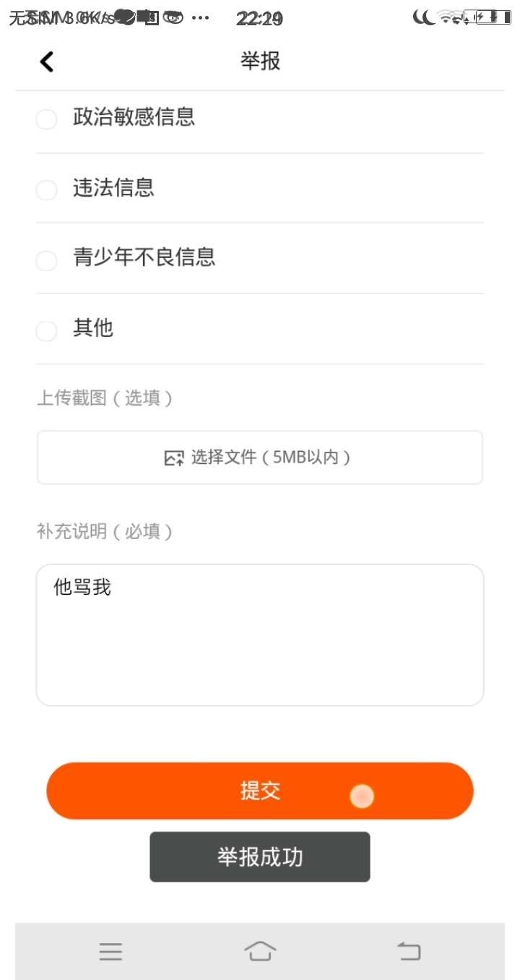Image resolution: width=520 pixels, height=980 pixels.
Task: Tap the 举报成功 toast message
Action: tap(260, 857)
